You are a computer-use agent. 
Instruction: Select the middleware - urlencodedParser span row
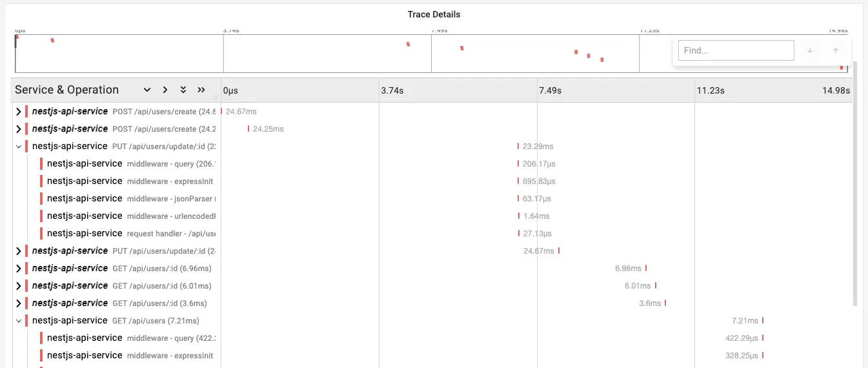point(129,216)
